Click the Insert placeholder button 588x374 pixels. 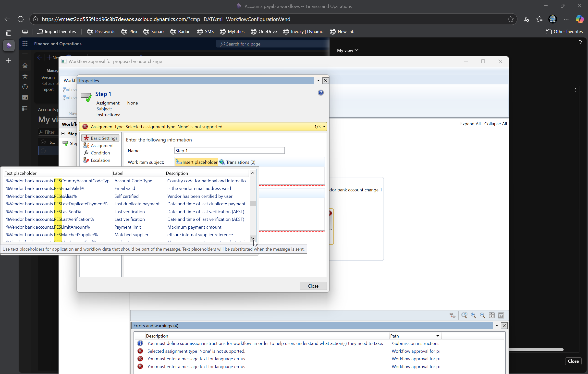pos(196,162)
